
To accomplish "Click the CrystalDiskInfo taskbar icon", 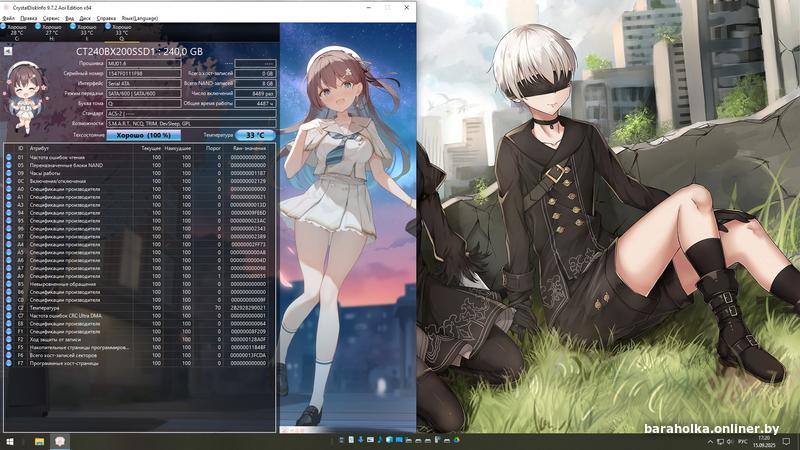I will click(x=60, y=441).
